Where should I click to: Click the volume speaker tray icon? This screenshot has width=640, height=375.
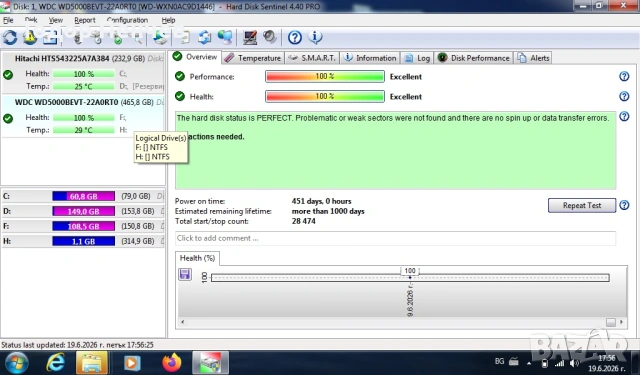(x=574, y=363)
